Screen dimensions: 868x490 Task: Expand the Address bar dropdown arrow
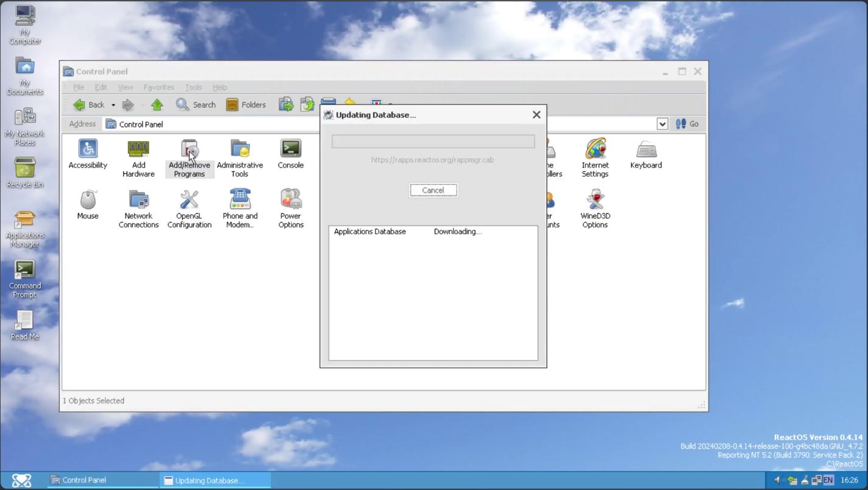663,124
